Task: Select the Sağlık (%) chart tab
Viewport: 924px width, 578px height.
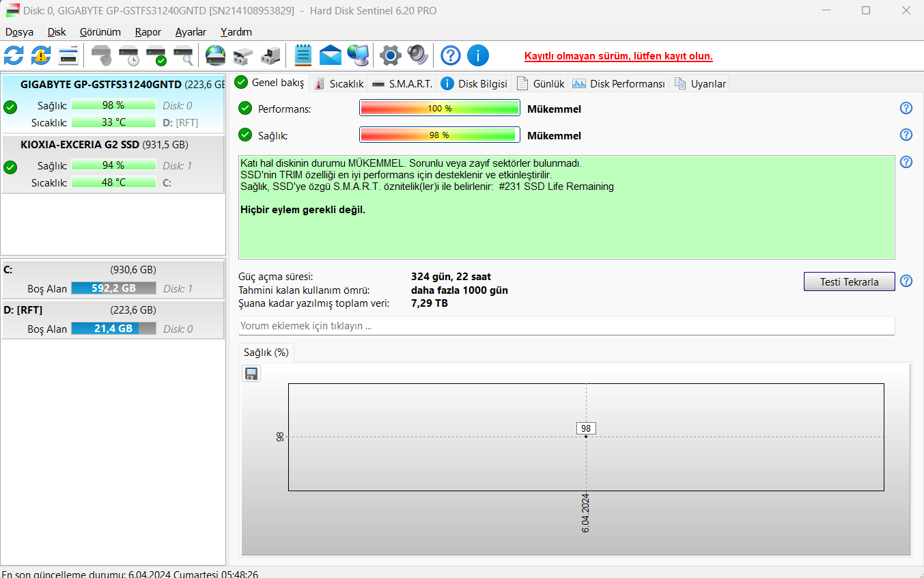Action: (x=266, y=353)
